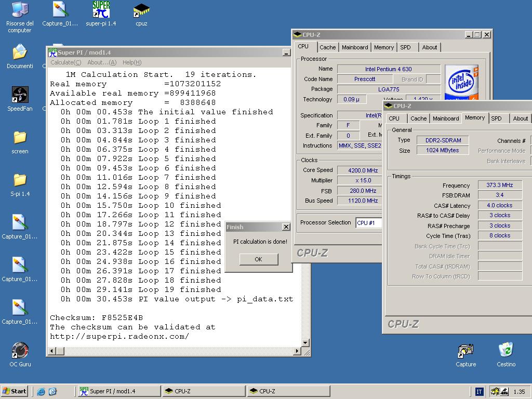Click the Bus Speed 1120.0 MHz field
The image size is (532, 399).
tap(360, 201)
